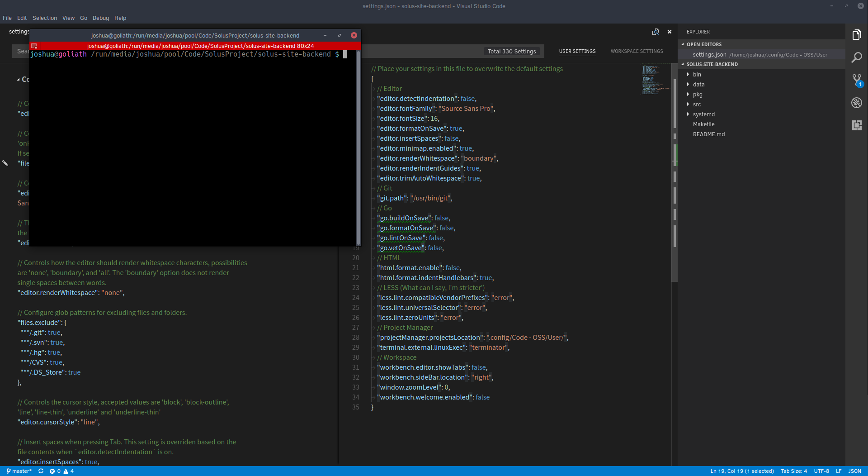This screenshot has width=868, height=476.
Task: Click the editor minimap thumbnail
Action: click(656, 80)
